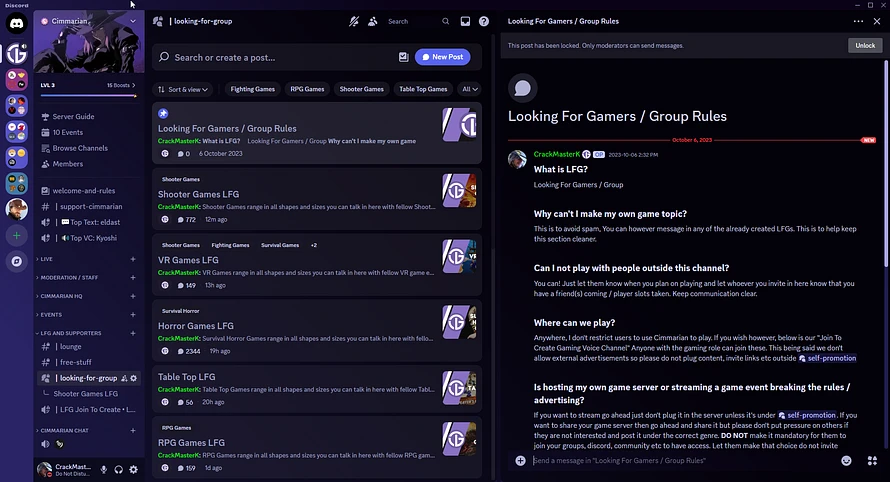Viewport: 890px width, 482px height.
Task: Follow the self-promotion link under Where can we play
Action: pyautogui.click(x=827, y=358)
